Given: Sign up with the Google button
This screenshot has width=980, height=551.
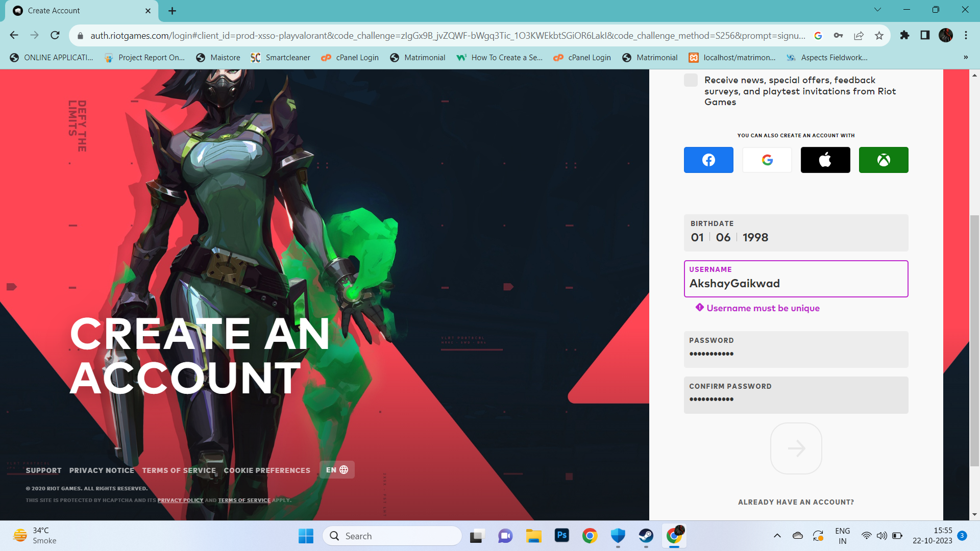Looking at the screenshot, I should (x=767, y=160).
